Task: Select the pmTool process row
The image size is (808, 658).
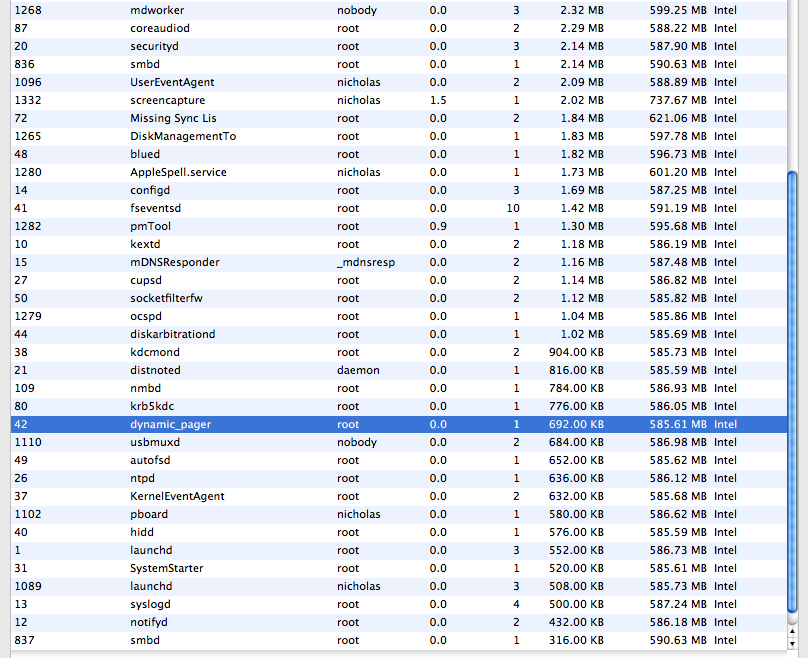Action: [399, 227]
